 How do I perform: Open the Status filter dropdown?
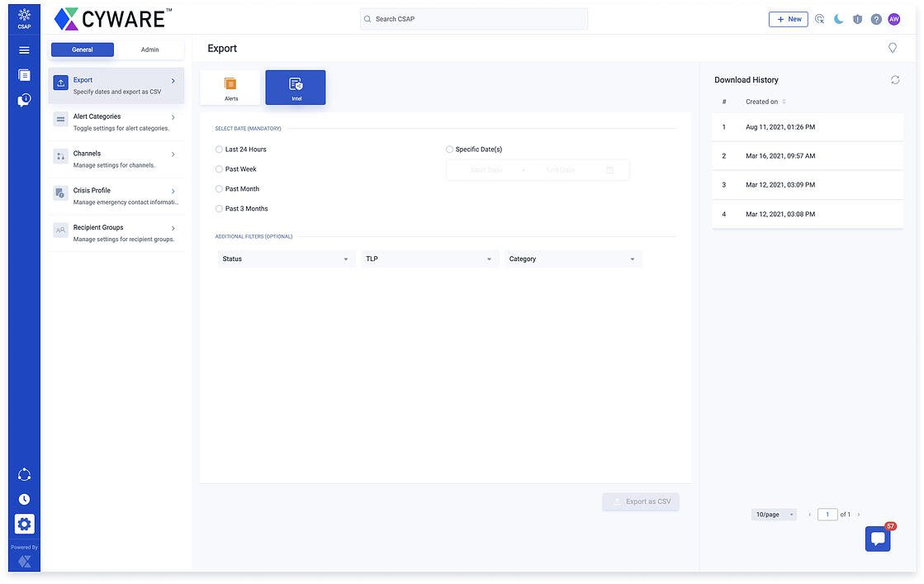(x=285, y=259)
